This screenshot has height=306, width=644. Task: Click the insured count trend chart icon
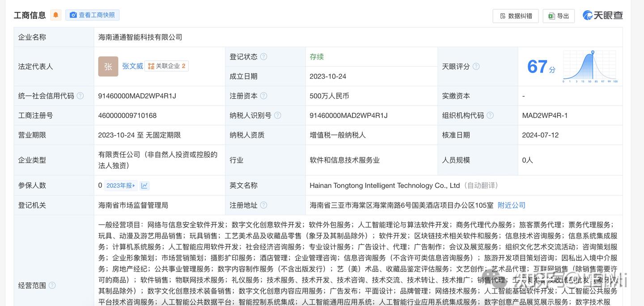click(144, 186)
